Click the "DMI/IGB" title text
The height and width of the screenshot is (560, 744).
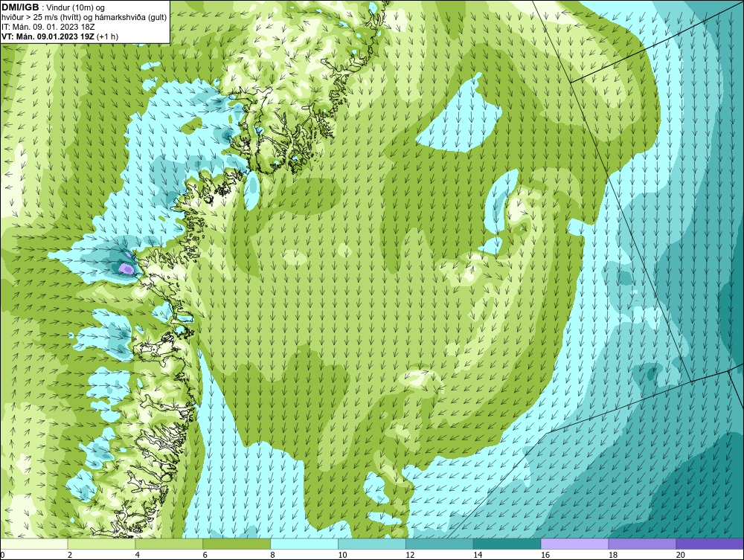(20, 7)
